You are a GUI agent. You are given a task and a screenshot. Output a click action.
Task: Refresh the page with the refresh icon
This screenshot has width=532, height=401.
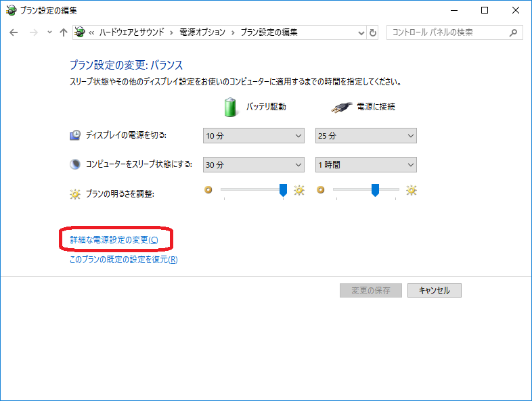point(373,33)
